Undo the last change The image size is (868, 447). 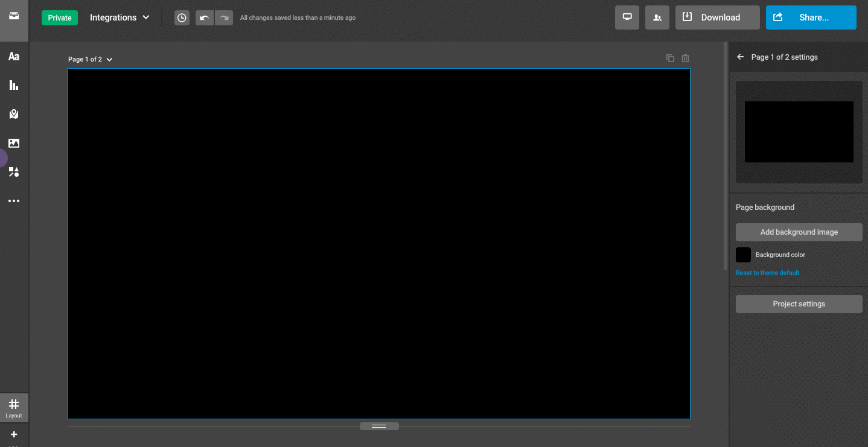pyautogui.click(x=205, y=17)
